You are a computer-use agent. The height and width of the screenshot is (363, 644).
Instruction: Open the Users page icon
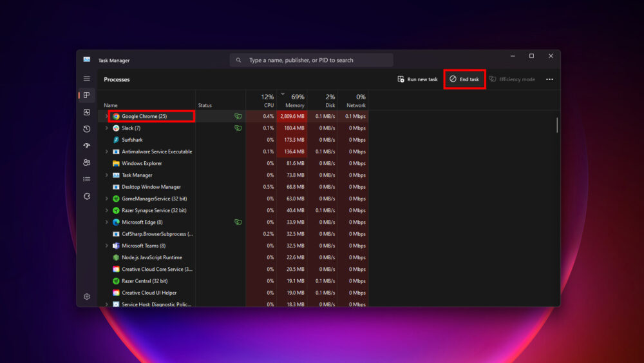[87, 162]
